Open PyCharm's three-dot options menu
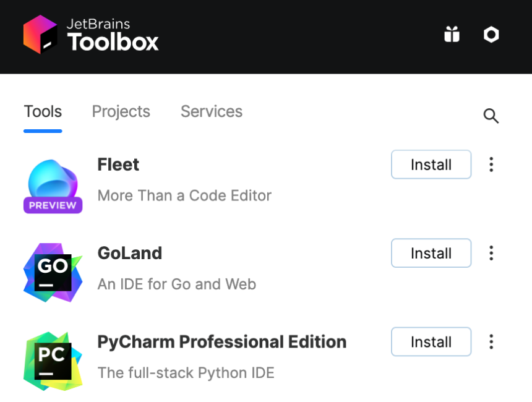The height and width of the screenshot is (402, 532). (491, 341)
